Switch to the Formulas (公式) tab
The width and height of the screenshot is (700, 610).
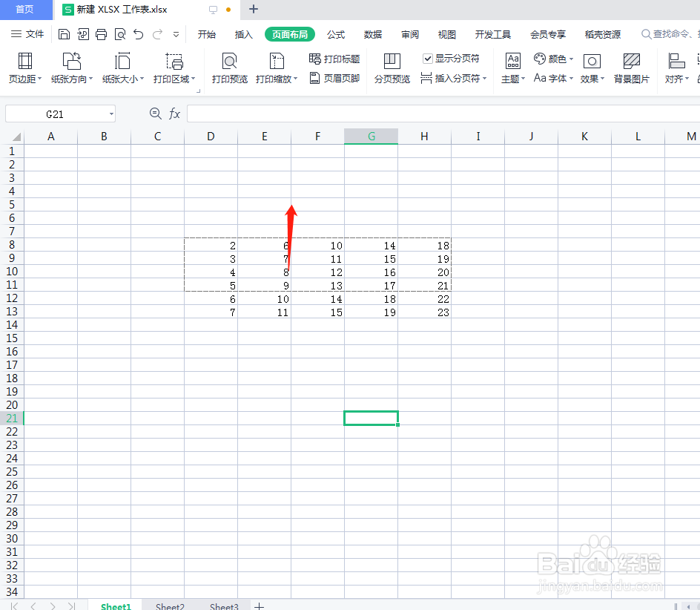(x=336, y=34)
